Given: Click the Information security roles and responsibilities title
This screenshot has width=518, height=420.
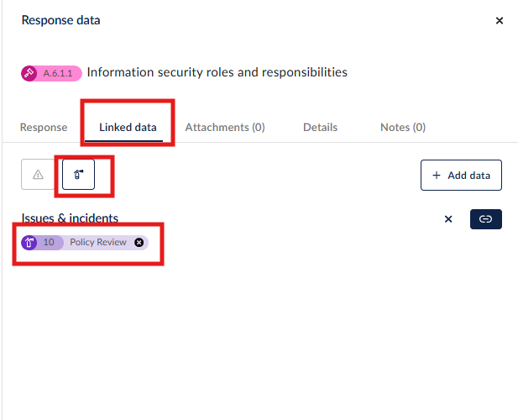Looking at the screenshot, I should tap(217, 72).
